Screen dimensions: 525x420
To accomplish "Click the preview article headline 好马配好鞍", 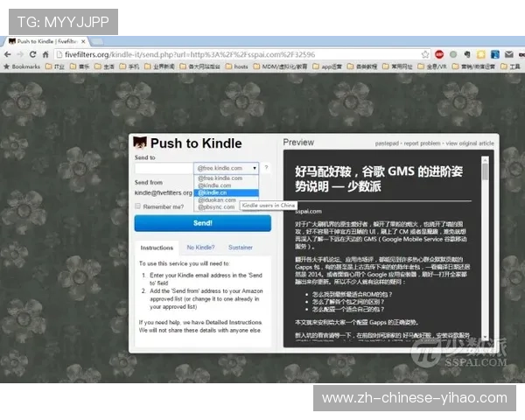I will pos(379,178).
